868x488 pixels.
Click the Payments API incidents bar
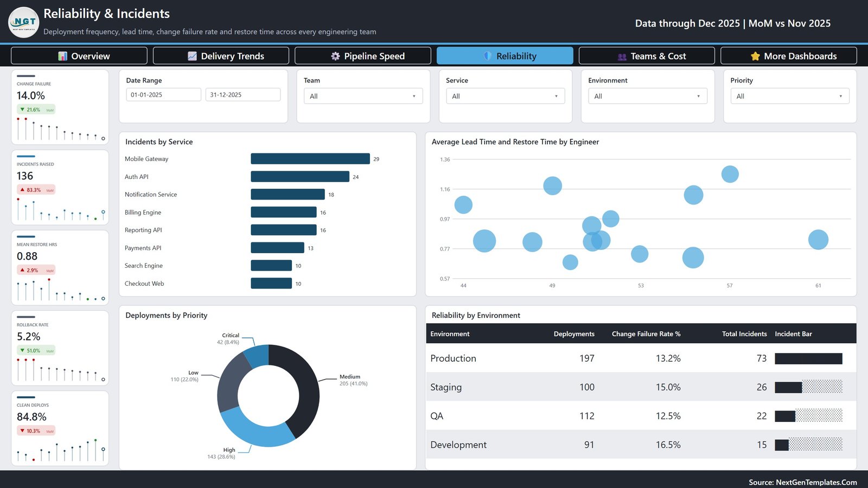[277, 248]
